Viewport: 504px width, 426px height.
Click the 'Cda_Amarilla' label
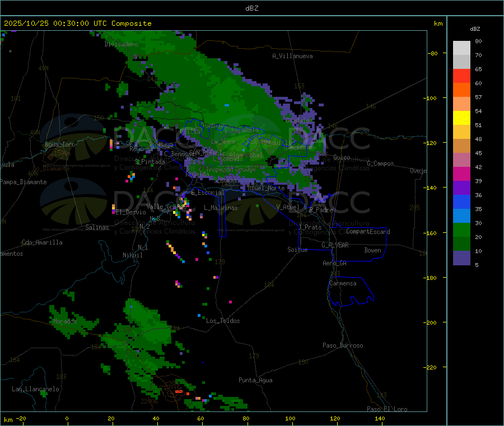tap(42, 242)
